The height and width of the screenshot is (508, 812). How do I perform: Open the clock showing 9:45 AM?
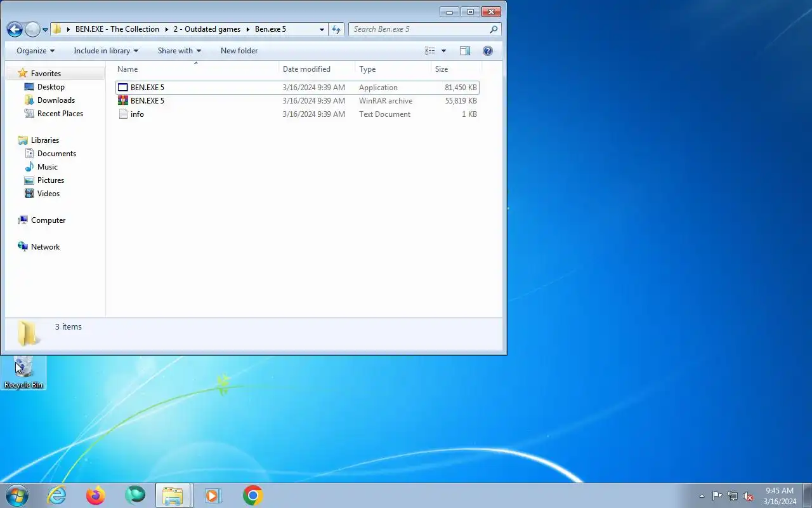coord(780,496)
